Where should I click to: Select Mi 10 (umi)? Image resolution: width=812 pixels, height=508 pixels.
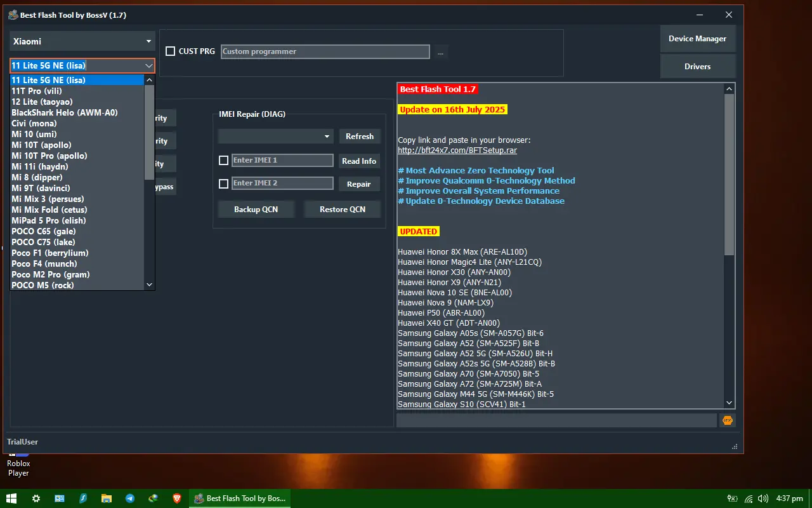[x=77, y=134]
